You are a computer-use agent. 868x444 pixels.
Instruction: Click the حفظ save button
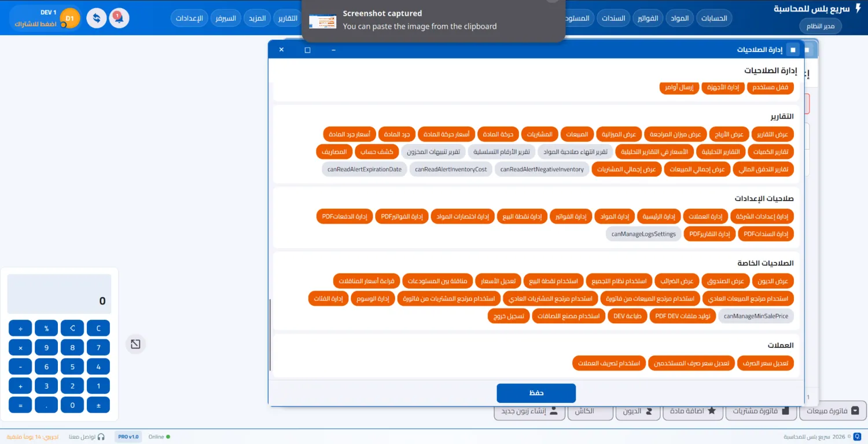point(536,393)
